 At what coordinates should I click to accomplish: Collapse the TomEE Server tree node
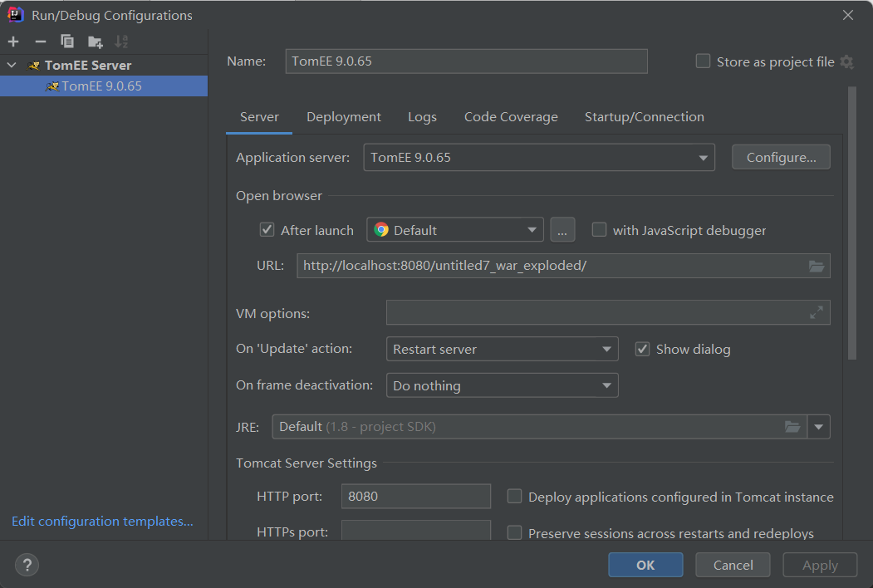(12, 65)
